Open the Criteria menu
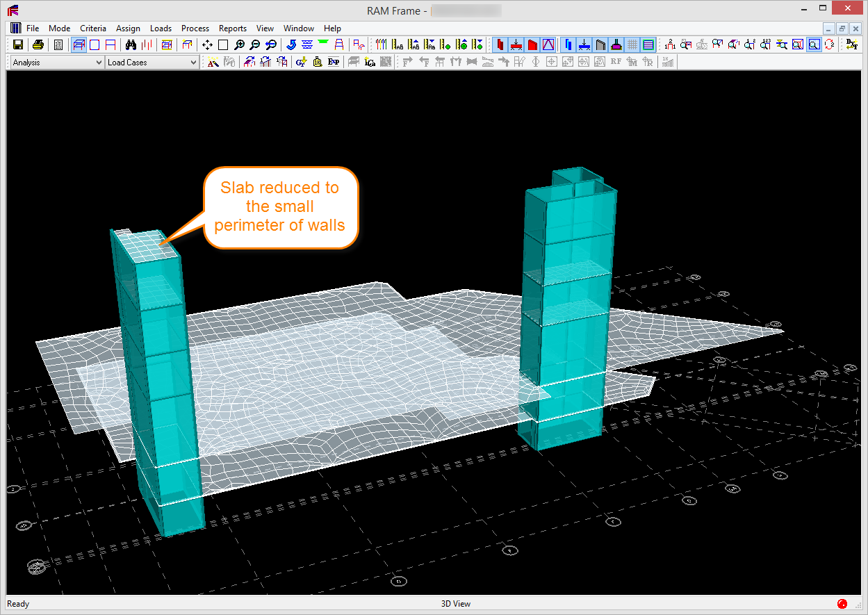 (x=93, y=28)
